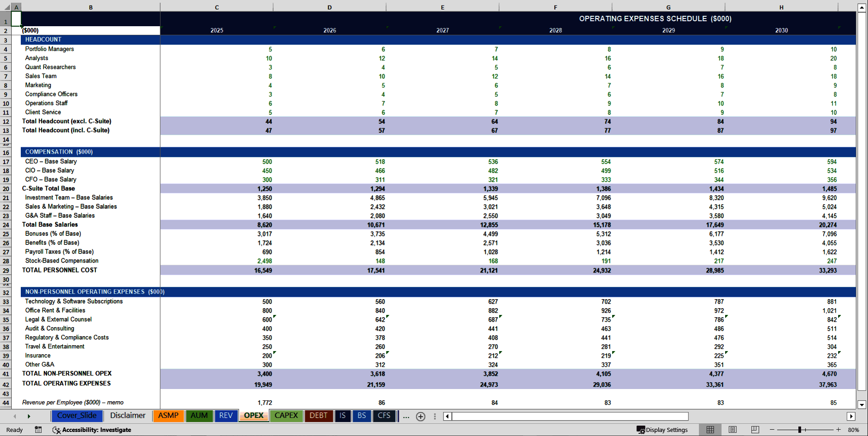Select the AUM sheet tab

tap(199, 416)
